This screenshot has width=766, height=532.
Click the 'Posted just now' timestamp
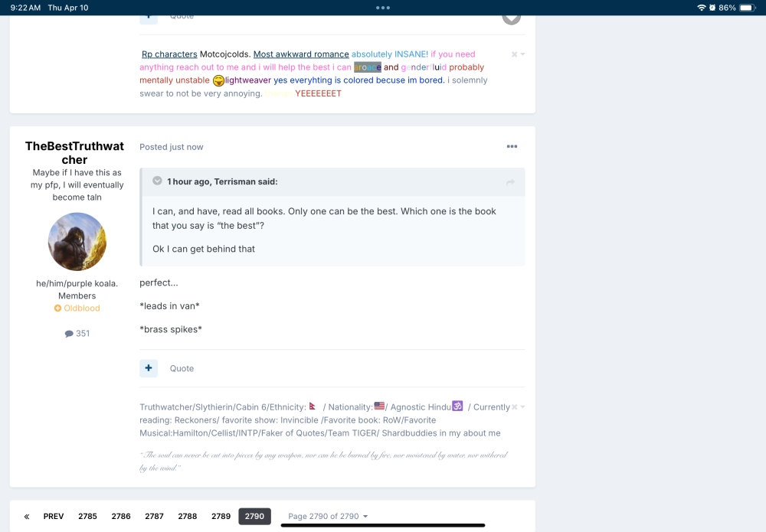pyautogui.click(x=172, y=147)
